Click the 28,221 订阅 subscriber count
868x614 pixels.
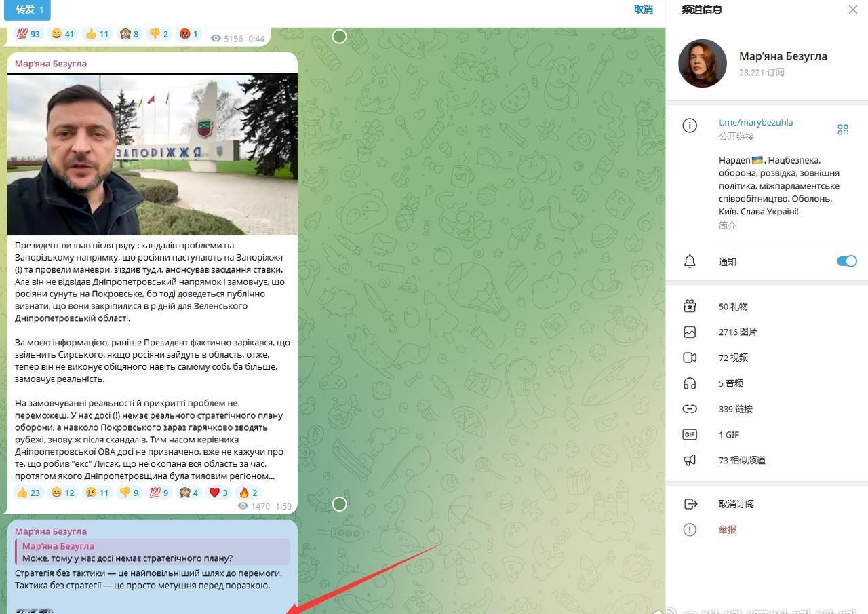point(762,73)
